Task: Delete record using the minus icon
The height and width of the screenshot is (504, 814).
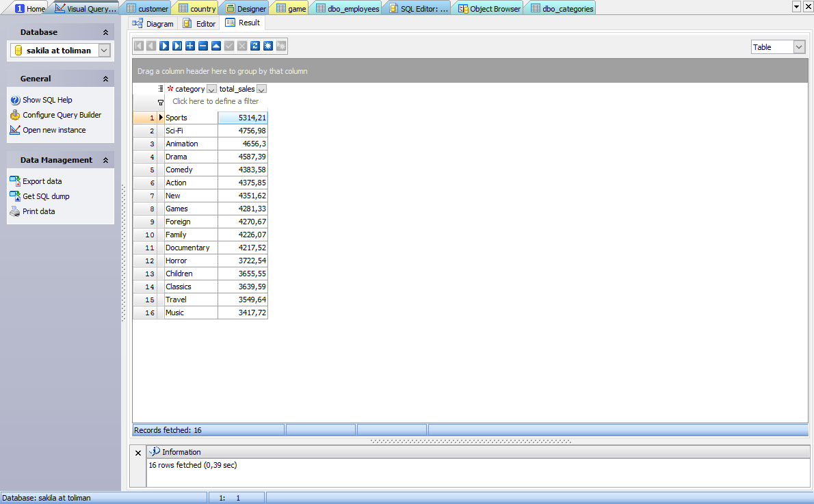Action: point(203,46)
